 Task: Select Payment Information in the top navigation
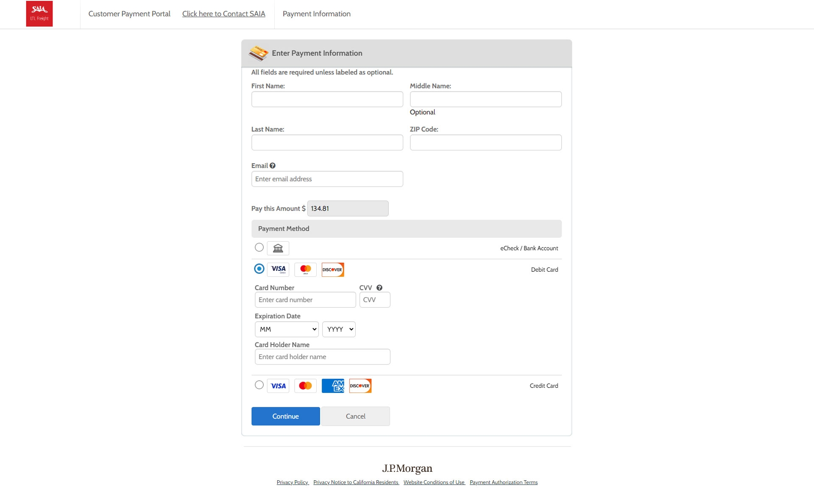pos(316,14)
